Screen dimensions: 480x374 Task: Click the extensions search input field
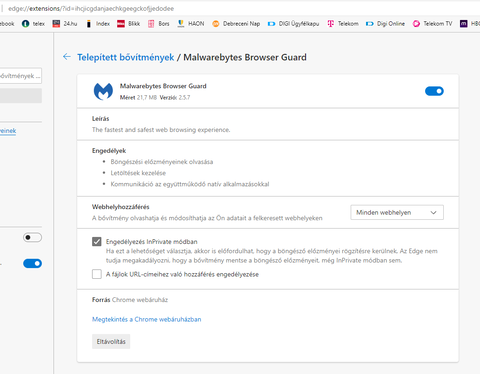(21, 76)
